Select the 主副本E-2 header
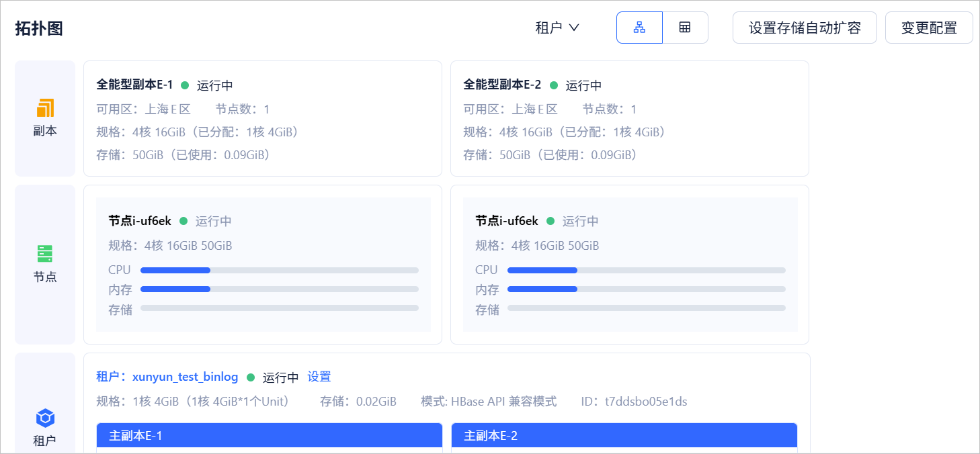This screenshot has height=454, width=980. click(x=624, y=435)
